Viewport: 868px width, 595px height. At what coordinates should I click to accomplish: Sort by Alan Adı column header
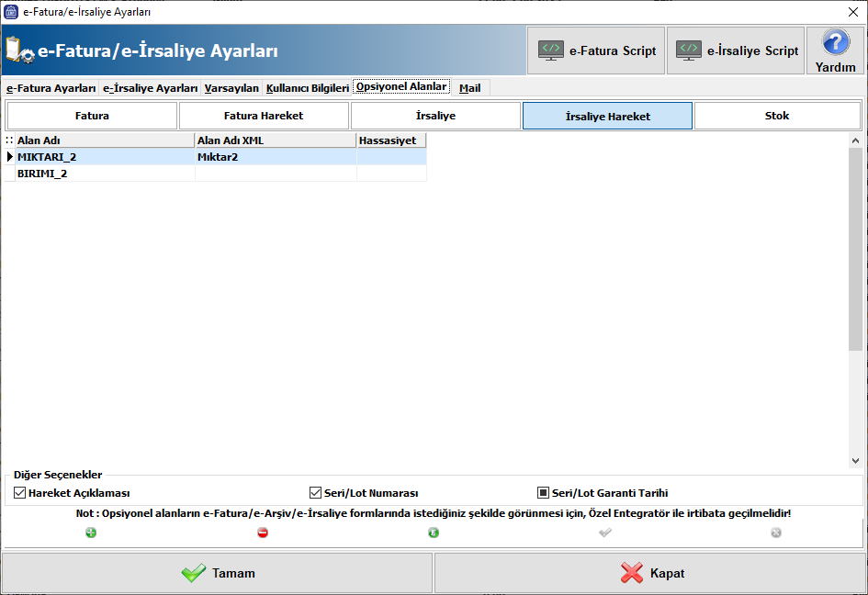(105, 140)
